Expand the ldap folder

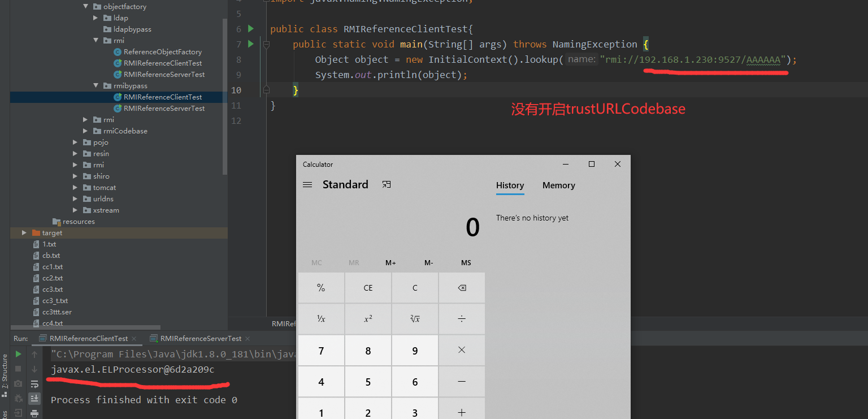tap(96, 18)
